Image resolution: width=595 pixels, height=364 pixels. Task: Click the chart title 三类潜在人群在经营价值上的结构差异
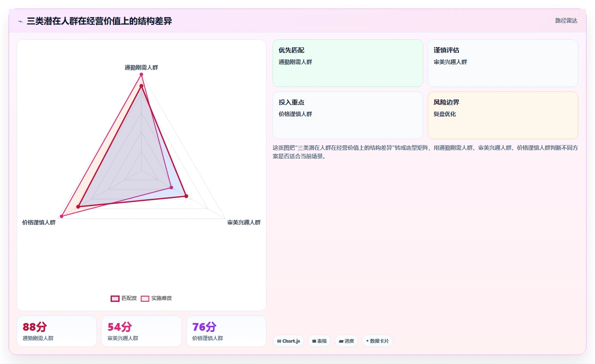100,21
